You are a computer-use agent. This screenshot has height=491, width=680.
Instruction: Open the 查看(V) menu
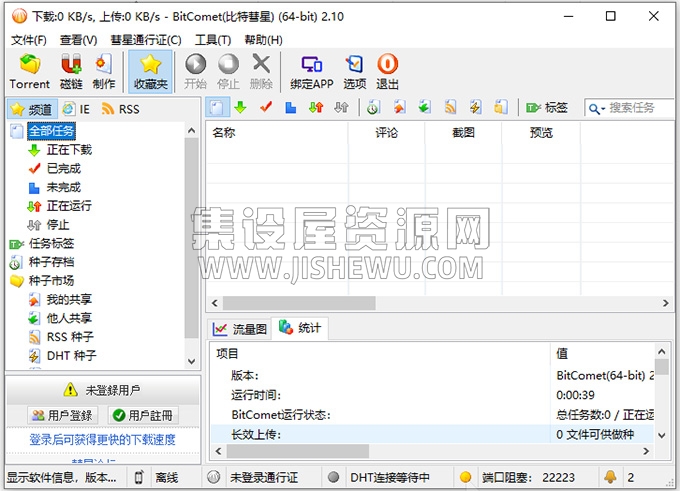tap(78, 40)
